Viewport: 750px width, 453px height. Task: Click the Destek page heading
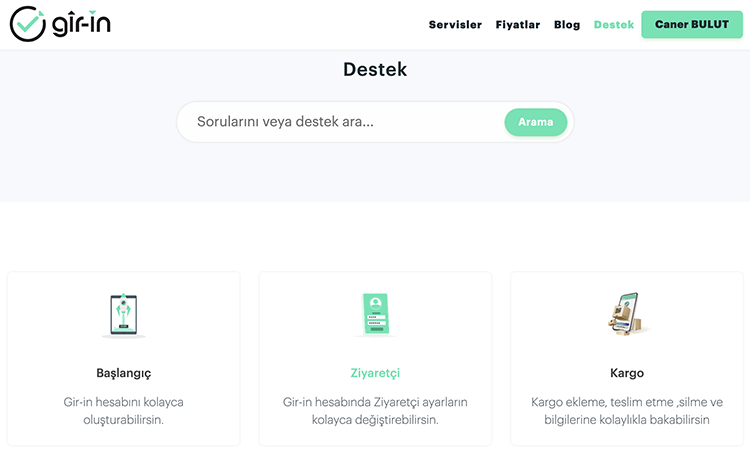point(375,69)
